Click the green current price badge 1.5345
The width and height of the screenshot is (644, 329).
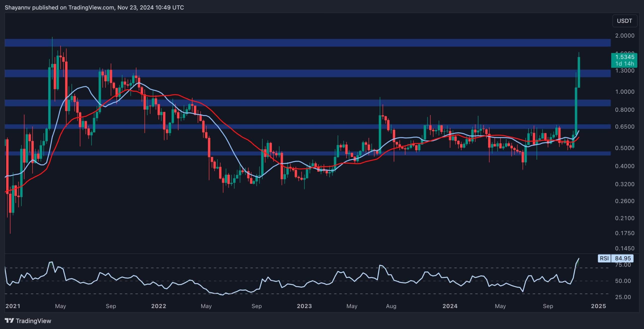tap(625, 57)
